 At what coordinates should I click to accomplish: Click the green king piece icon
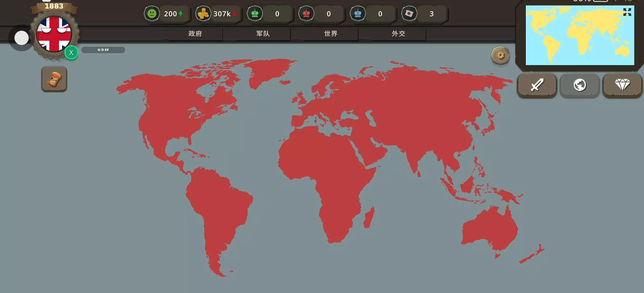pos(255,14)
